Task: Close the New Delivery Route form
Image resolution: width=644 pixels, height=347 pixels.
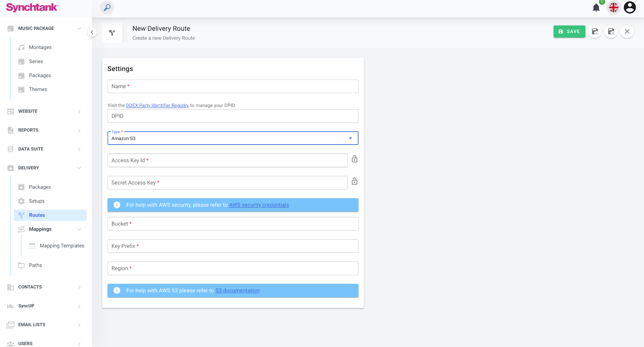Action: 627,31
